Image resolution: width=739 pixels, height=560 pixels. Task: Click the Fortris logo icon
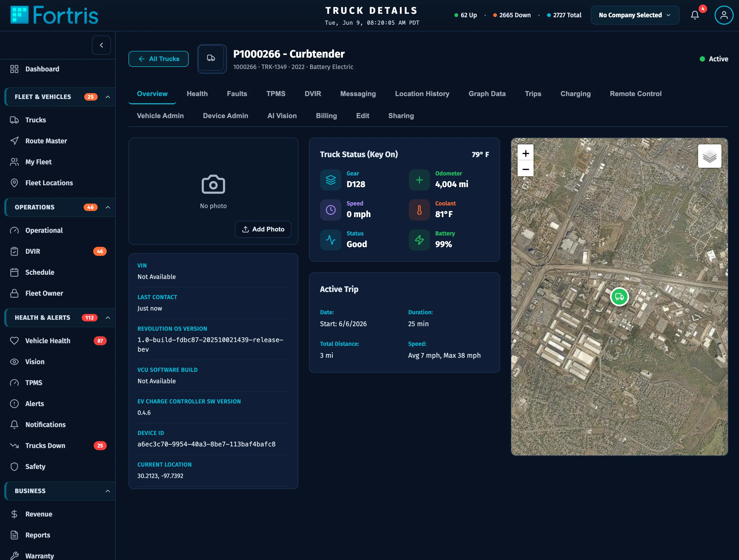tap(19, 15)
